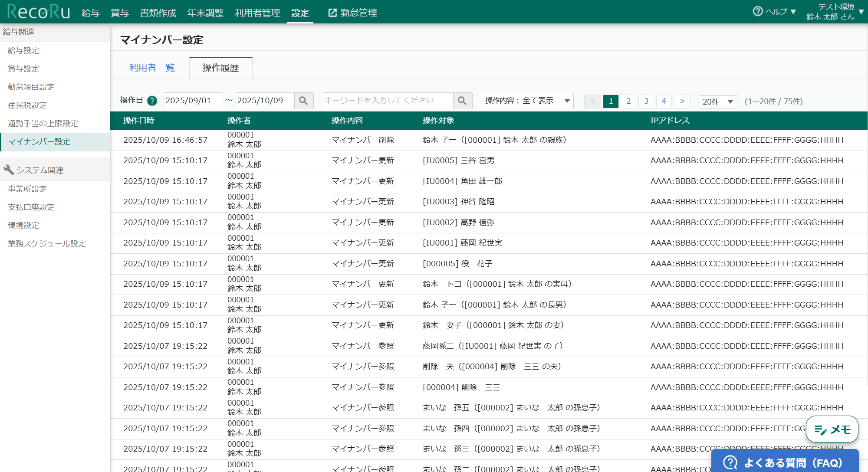This screenshot has width=868, height=472.
Task: Open the 年末調整 menu
Action: pos(205,13)
